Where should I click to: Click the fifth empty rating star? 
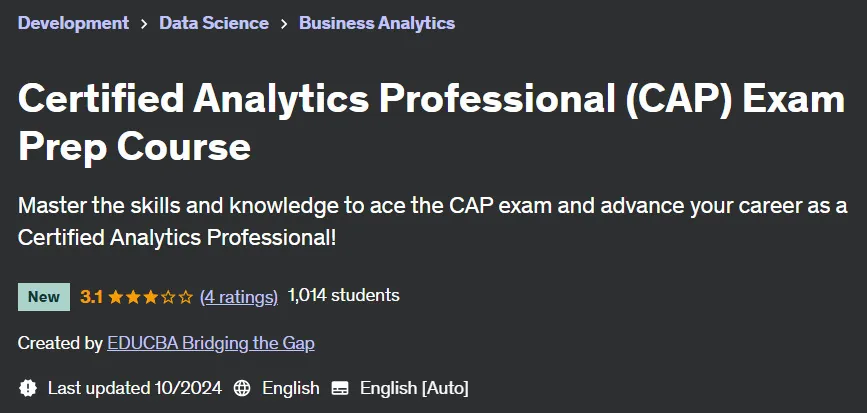pos(186,297)
